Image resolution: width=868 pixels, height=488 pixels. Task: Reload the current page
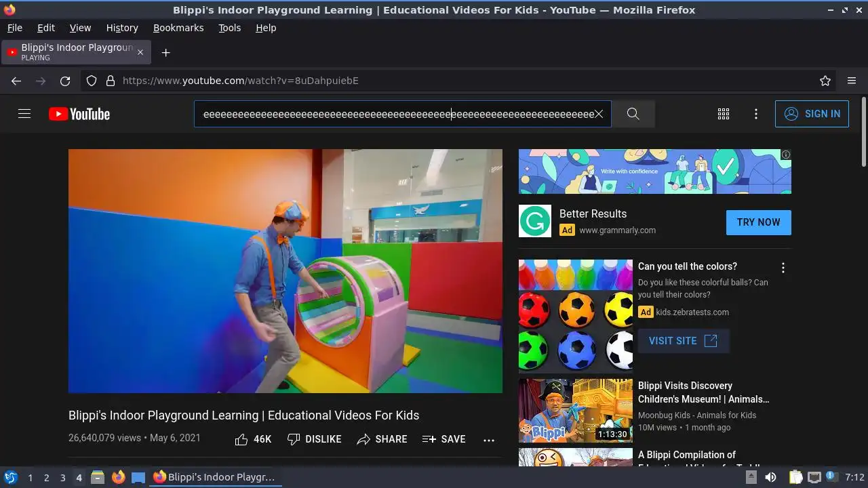tap(65, 81)
